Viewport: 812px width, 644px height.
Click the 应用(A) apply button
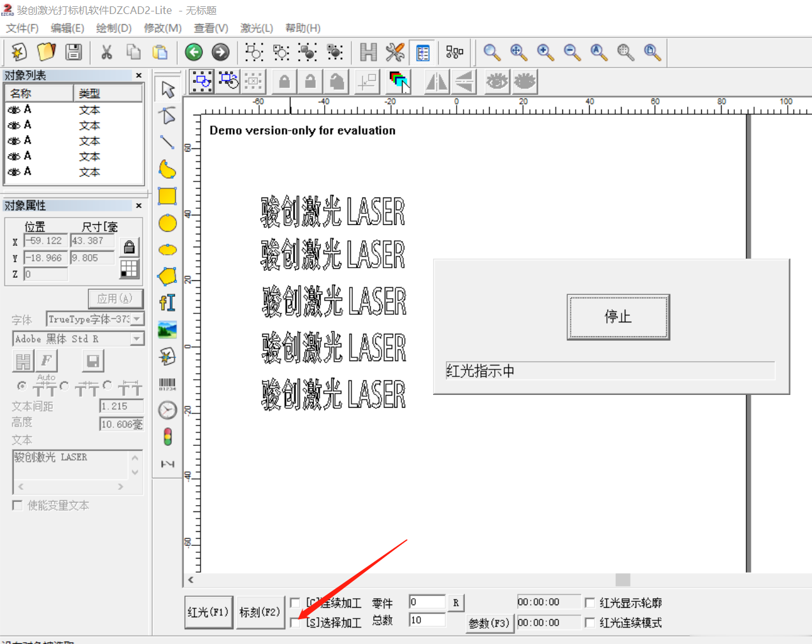point(115,298)
